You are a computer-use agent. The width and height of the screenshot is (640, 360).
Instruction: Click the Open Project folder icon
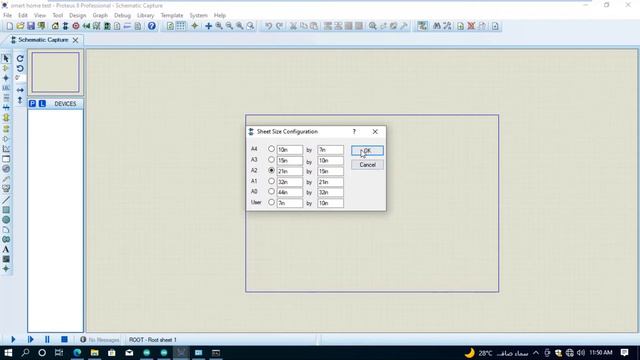[20, 26]
